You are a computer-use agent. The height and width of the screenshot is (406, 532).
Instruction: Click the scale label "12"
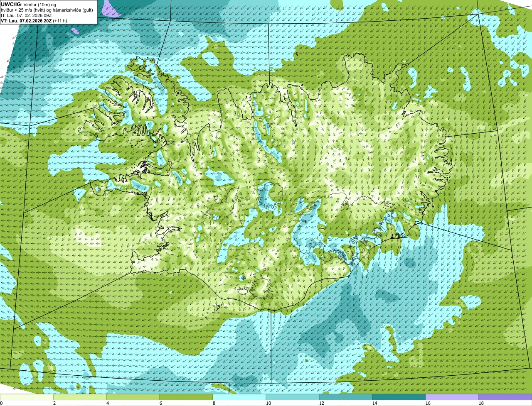(x=322, y=403)
